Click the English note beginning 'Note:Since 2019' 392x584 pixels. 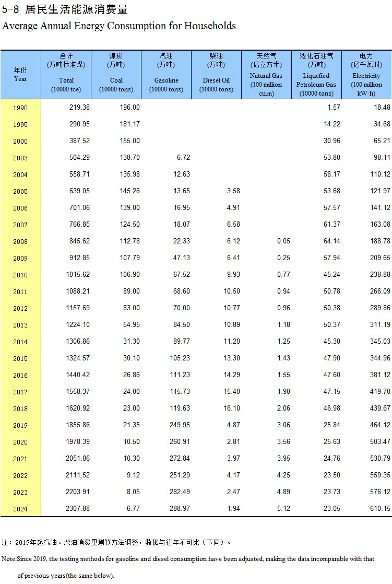[188, 559]
